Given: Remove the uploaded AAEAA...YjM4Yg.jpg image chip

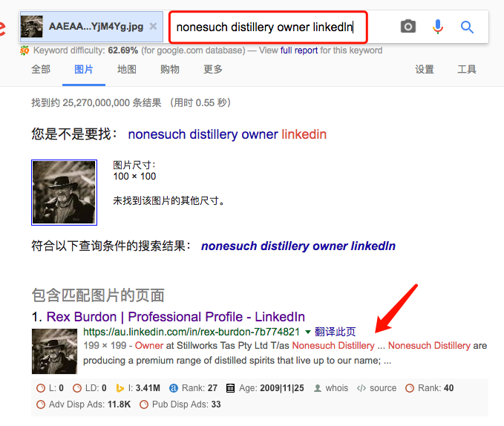Looking at the screenshot, I should point(154,26).
